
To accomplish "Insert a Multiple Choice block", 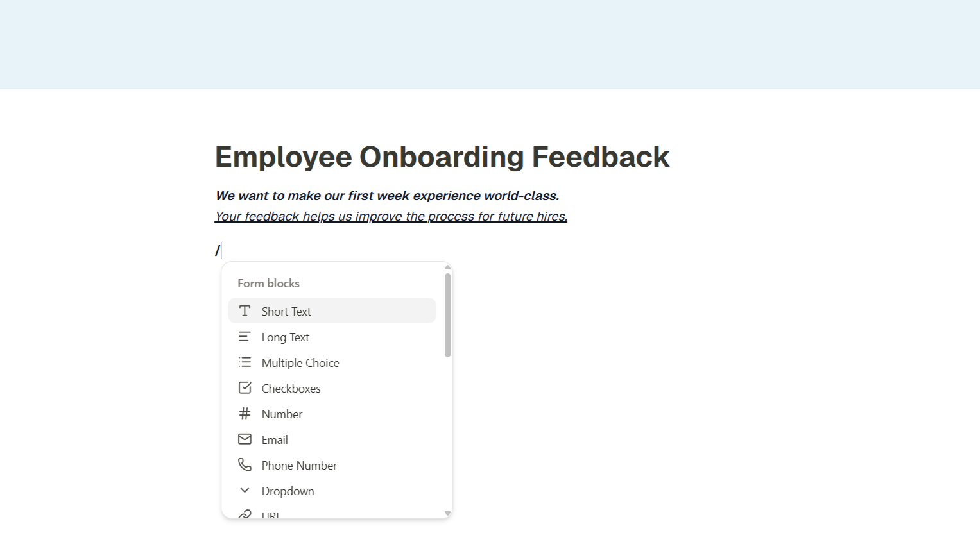I will point(300,363).
